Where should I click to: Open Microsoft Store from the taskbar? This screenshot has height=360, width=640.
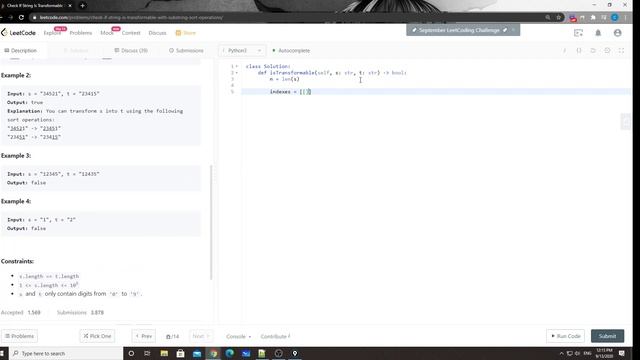pyautogui.click(x=180, y=353)
